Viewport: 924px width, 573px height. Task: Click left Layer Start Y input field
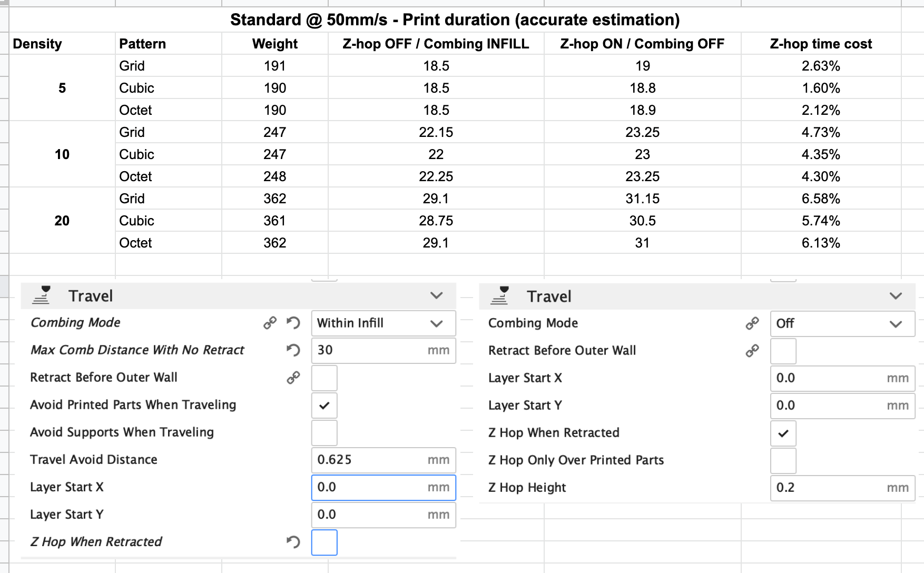tap(384, 515)
